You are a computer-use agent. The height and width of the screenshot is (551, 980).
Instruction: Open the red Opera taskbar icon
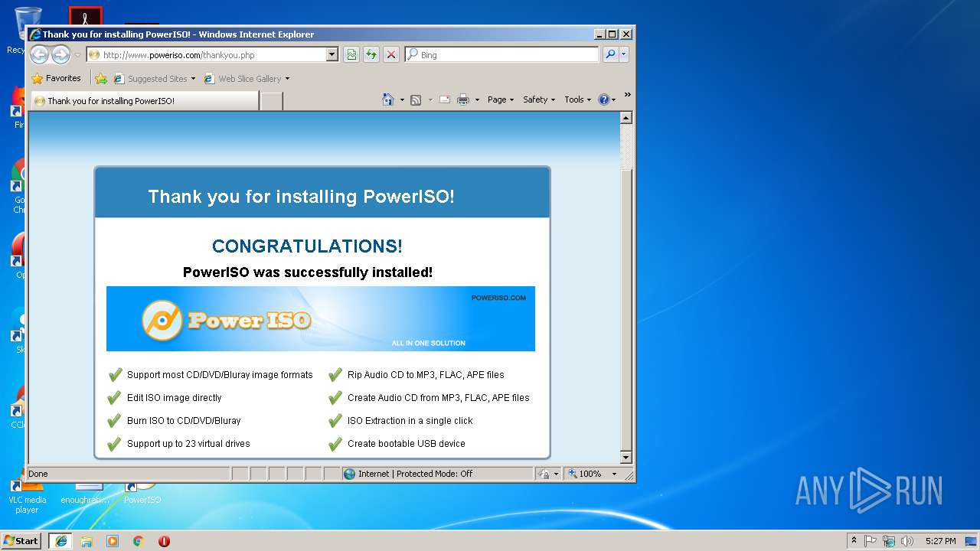164,541
